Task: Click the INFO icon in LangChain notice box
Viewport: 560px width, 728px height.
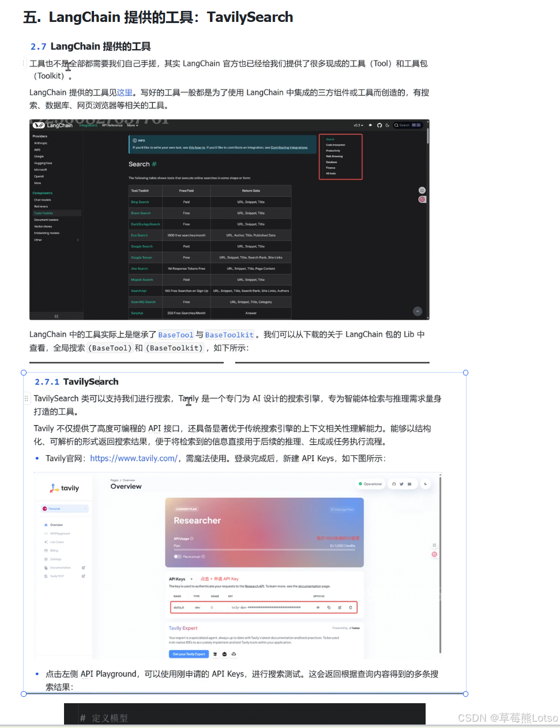Action: pyautogui.click(x=135, y=140)
